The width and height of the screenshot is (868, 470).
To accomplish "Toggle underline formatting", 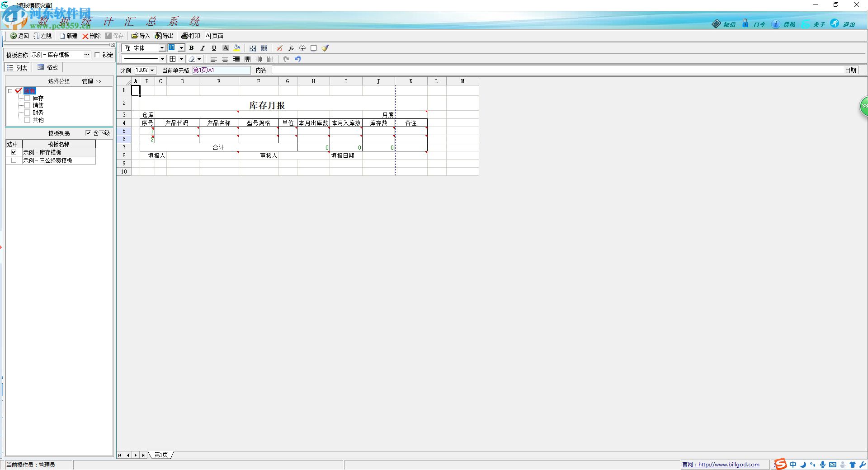I will (214, 48).
